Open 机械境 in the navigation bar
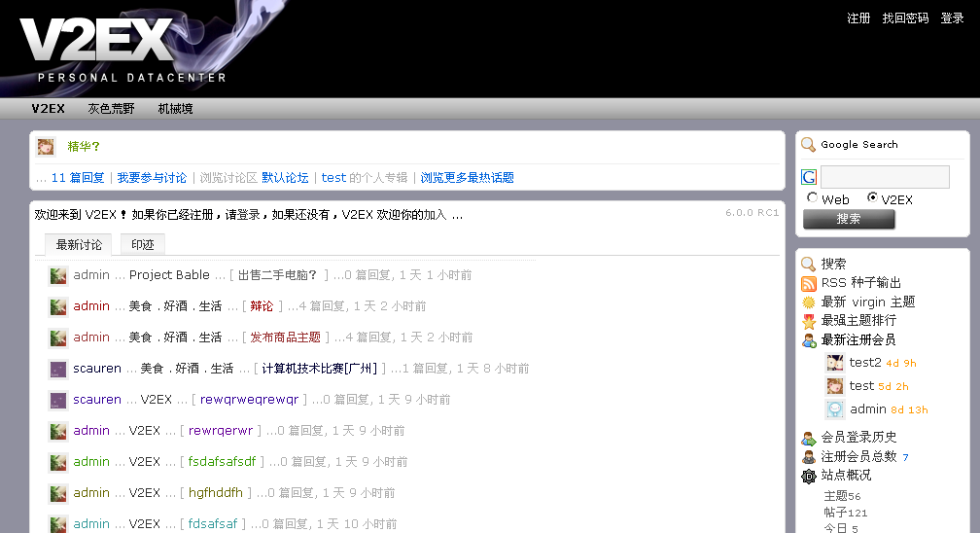Viewport: 980px width, 533px height. click(175, 108)
